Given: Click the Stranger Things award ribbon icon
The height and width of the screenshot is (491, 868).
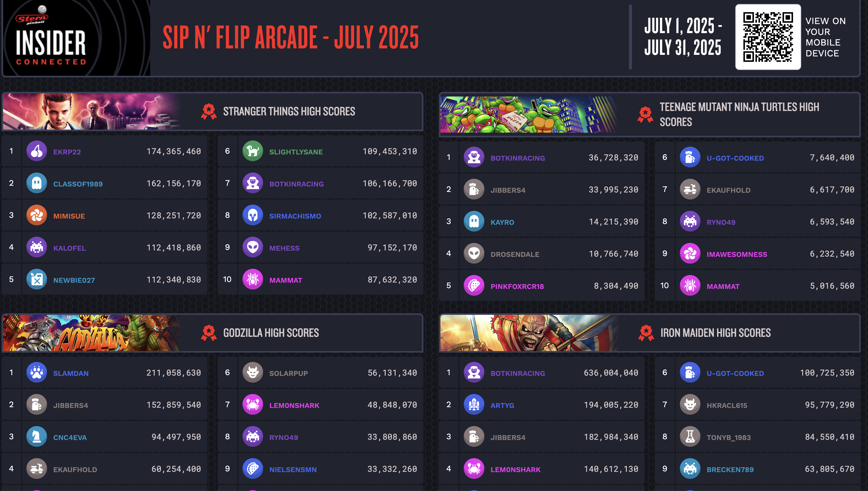Looking at the screenshot, I should pyautogui.click(x=209, y=111).
